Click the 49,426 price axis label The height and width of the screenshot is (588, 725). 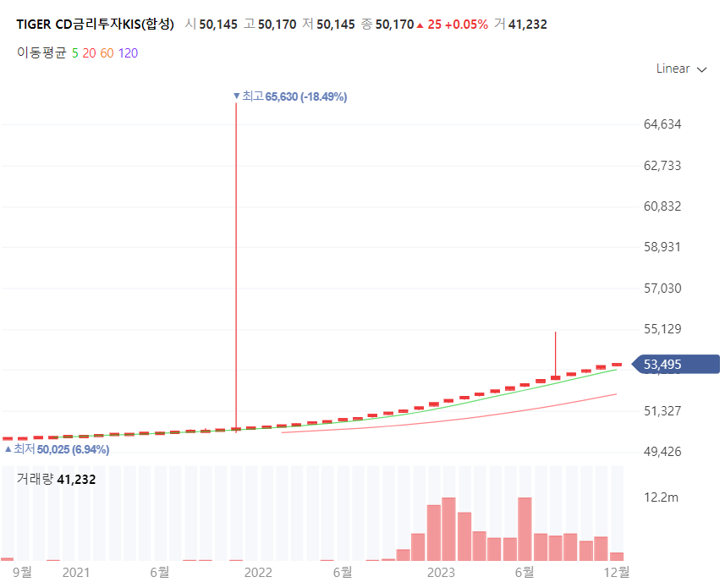[x=662, y=452]
